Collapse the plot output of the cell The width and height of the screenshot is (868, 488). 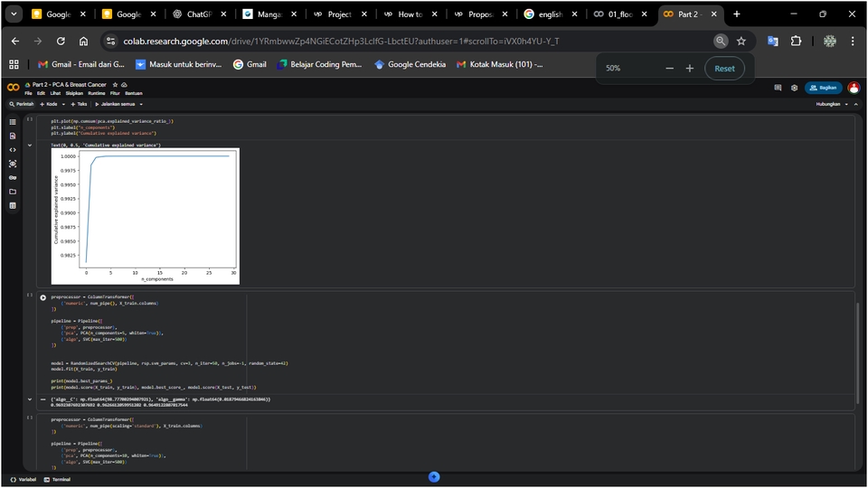[30, 145]
